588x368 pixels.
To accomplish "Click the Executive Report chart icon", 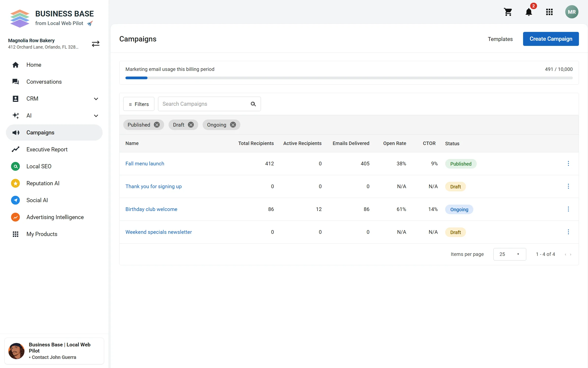I will tap(15, 149).
